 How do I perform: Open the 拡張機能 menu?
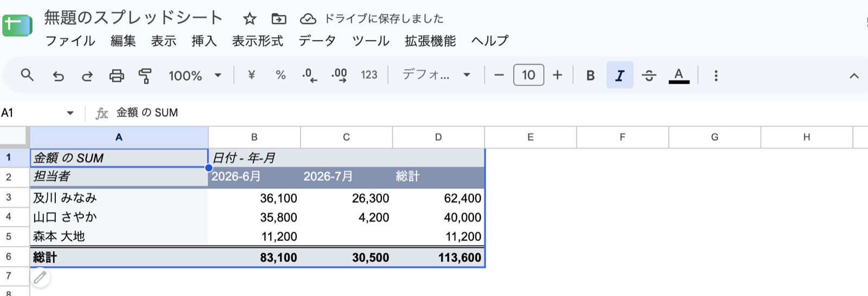[430, 41]
